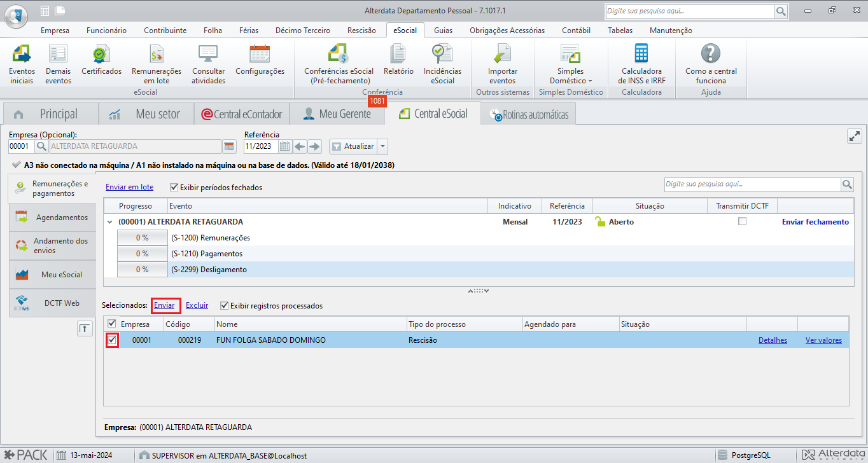Click the Excluir link
Image resolution: width=868 pixels, height=463 pixels.
[x=197, y=305]
